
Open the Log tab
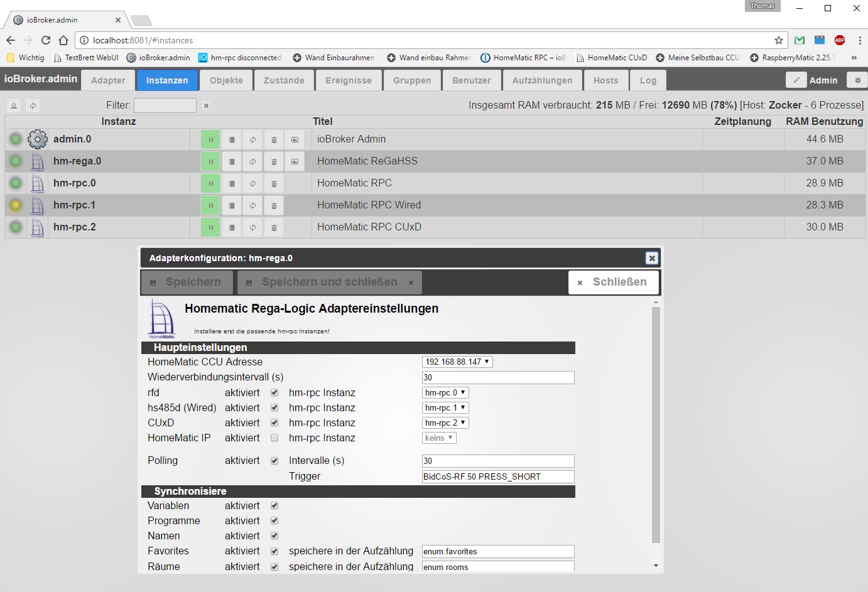[648, 80]
